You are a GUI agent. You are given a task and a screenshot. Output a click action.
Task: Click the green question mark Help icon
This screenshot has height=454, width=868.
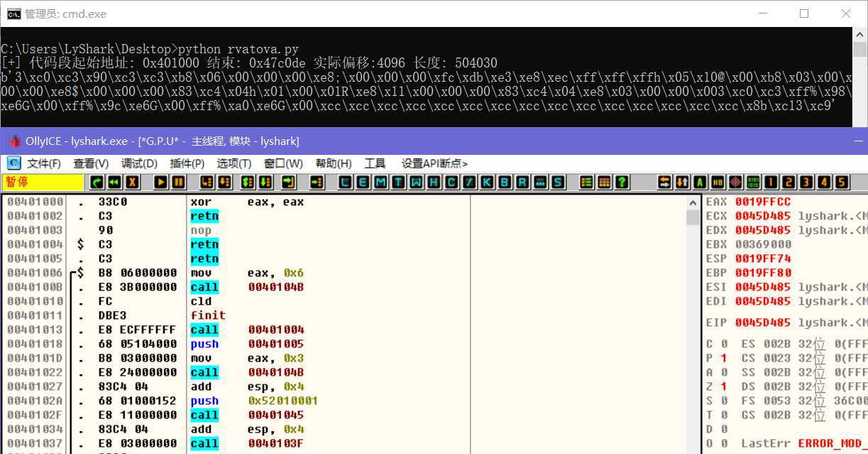[622, 183]
